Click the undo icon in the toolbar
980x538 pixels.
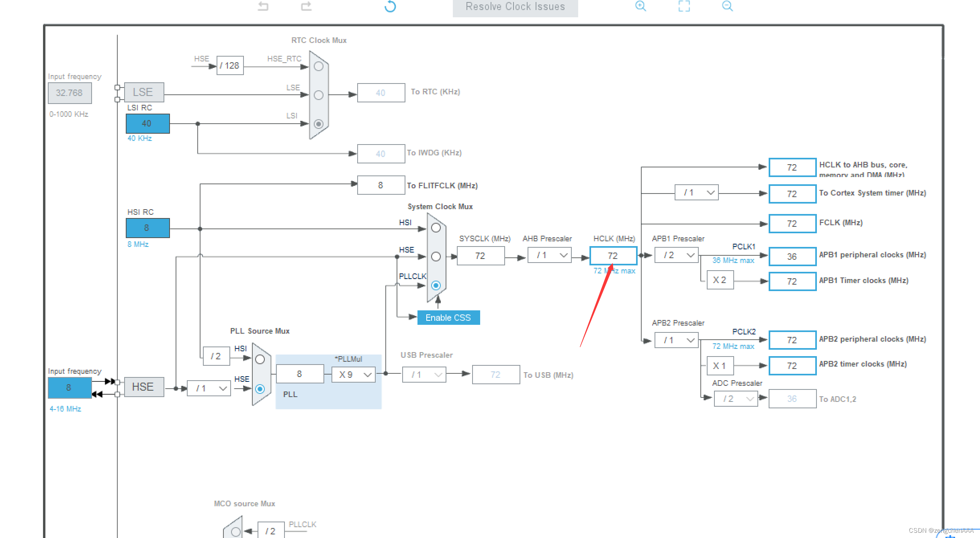coord(263,6)
